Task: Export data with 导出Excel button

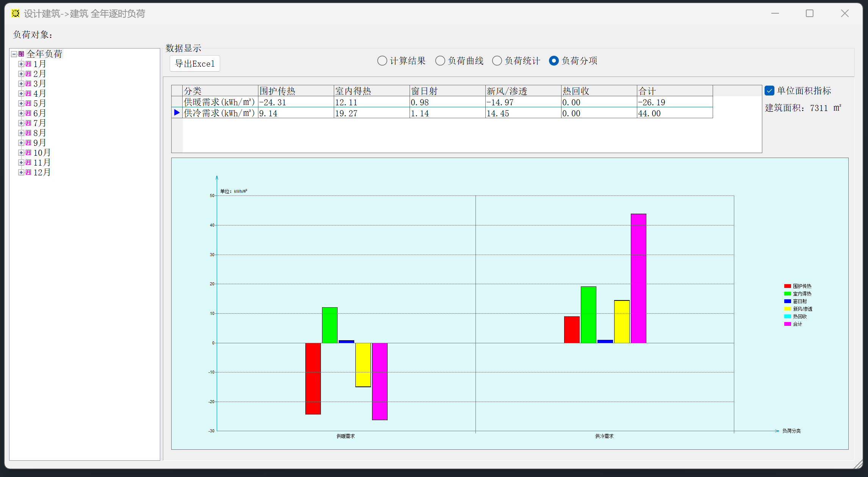Action: coord(195,64)
